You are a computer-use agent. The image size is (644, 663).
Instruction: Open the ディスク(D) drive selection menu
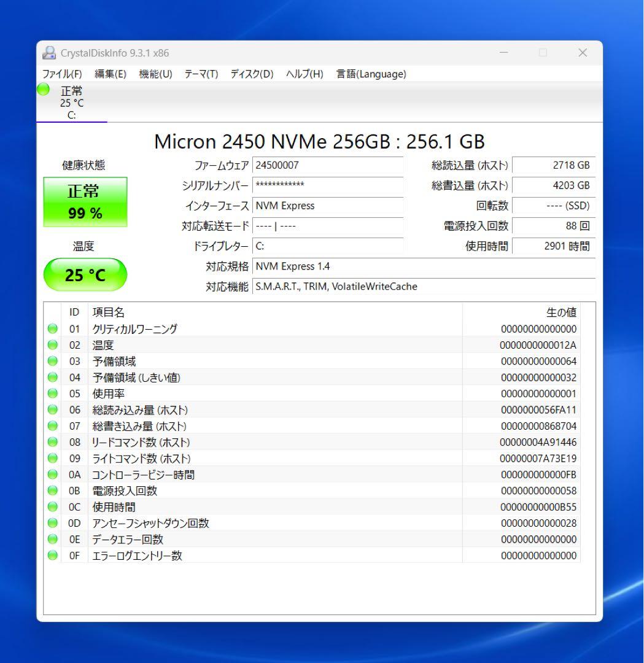pos(251,74)
